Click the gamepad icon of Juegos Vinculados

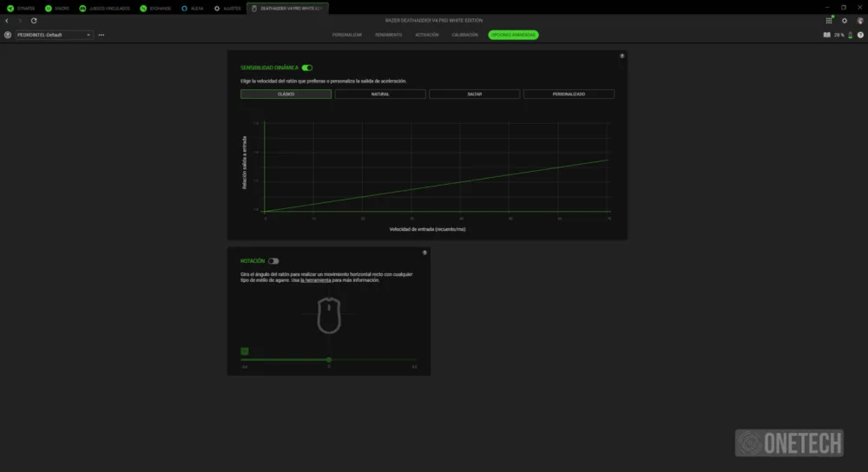(82, 9)
